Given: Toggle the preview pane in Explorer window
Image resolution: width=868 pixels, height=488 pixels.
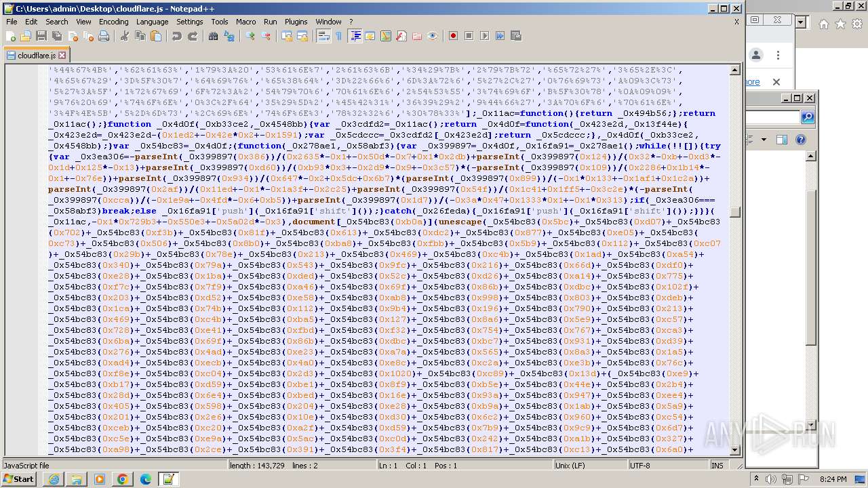Looking at the screenshot, I should [782, 140].
